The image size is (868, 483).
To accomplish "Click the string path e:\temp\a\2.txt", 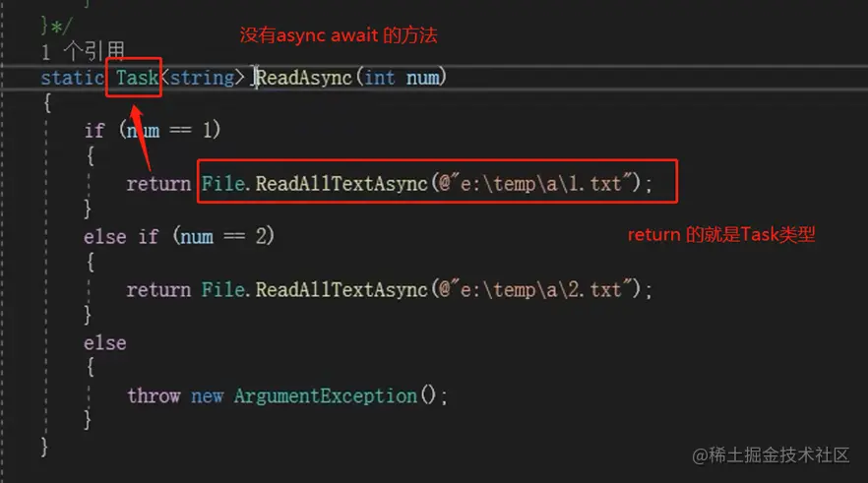I will coord(535,289).
